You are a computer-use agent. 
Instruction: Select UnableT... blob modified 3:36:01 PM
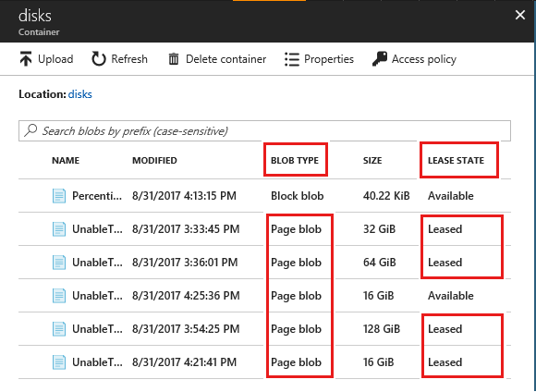(x=97, y=263)
